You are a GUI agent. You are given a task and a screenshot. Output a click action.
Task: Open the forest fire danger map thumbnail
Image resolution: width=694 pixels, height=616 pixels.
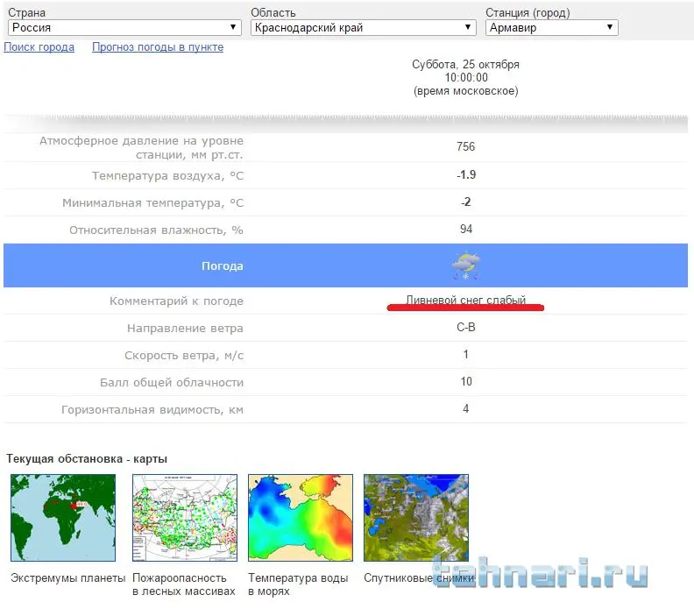[x=185, y=518]
